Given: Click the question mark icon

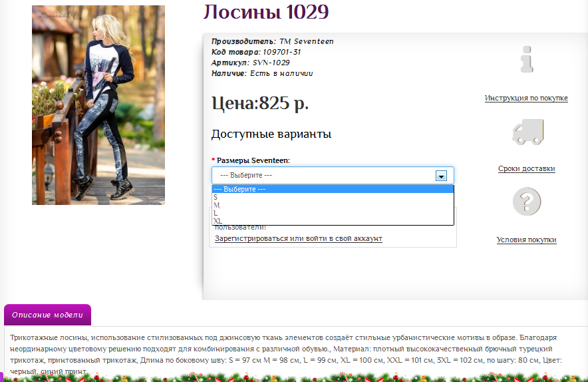Looking at the screenshot, I should click(x=527, y=202).
